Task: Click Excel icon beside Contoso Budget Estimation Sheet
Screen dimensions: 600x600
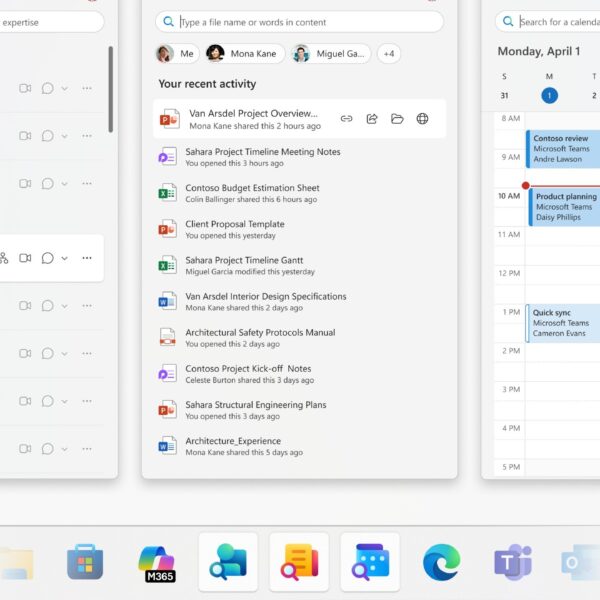Action: tap(167, 193)
